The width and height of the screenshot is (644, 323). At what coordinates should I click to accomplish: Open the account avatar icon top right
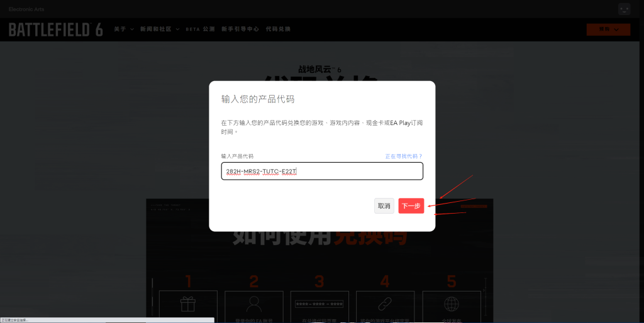625,9
